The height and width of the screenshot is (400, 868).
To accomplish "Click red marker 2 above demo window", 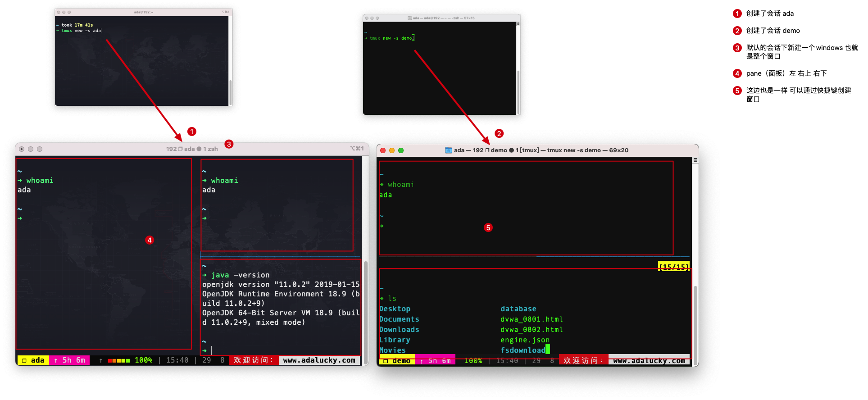I will (499, 133).
